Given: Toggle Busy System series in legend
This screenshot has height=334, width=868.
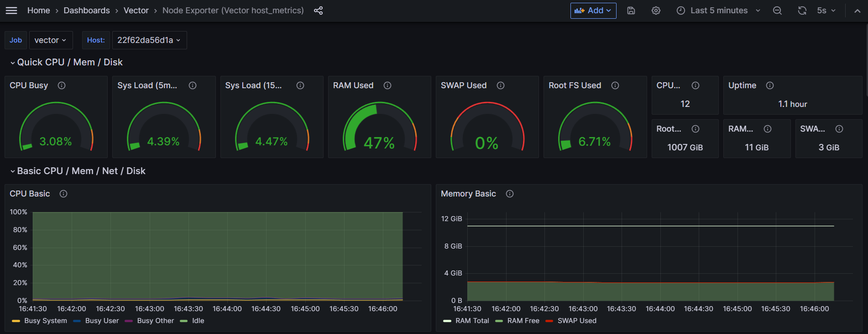Looking at the screenshot, I should tap(45, 321).
